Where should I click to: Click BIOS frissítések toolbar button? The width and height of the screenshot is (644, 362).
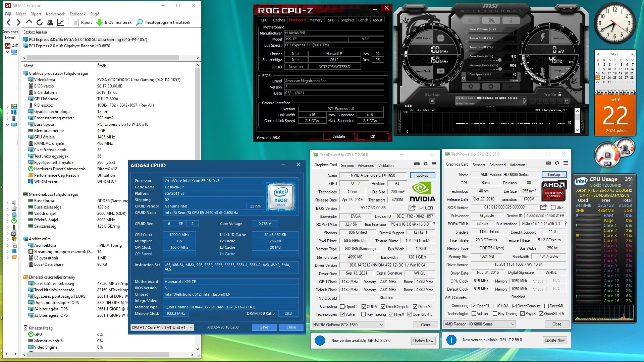[x=114, y=22]
